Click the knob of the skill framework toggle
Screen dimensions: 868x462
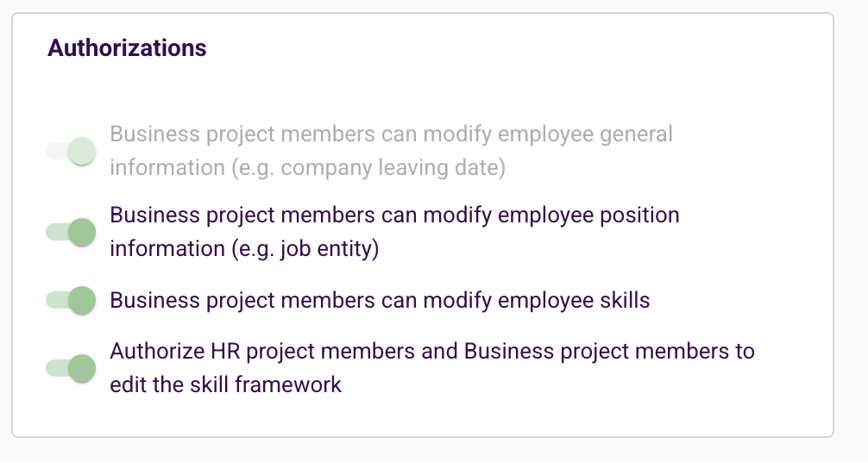82,368
